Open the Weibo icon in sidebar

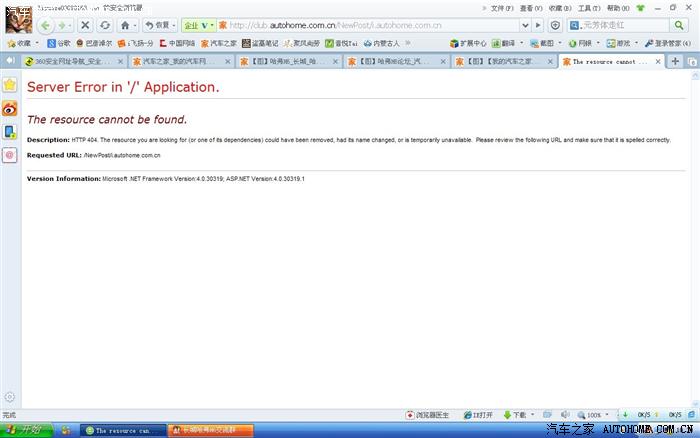tap(10, 109)
